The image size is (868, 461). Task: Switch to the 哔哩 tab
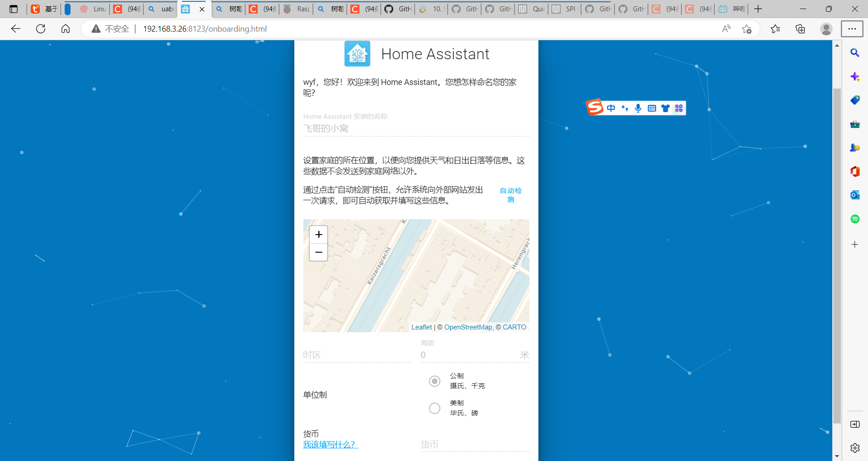click(x=731, y=9)
